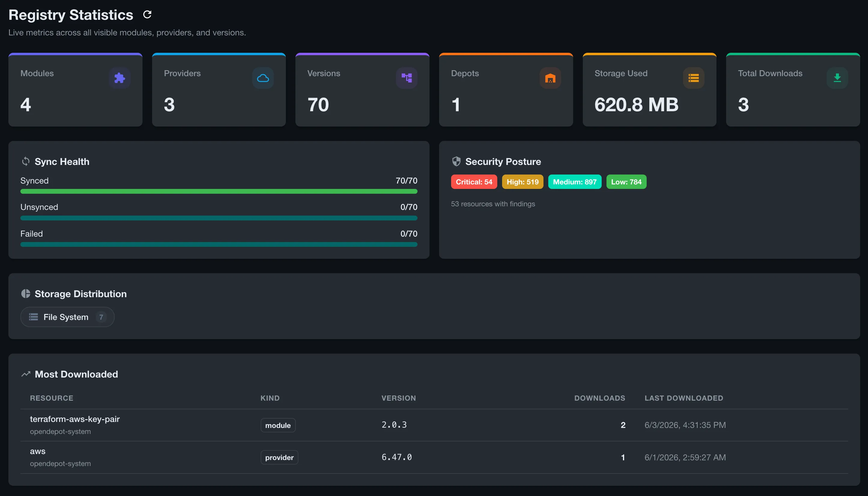The height and width of the screenshot is (496, 868).
Task: Click the download count 2 for terraform-aws-key-pair
Action: coord(623,425)
